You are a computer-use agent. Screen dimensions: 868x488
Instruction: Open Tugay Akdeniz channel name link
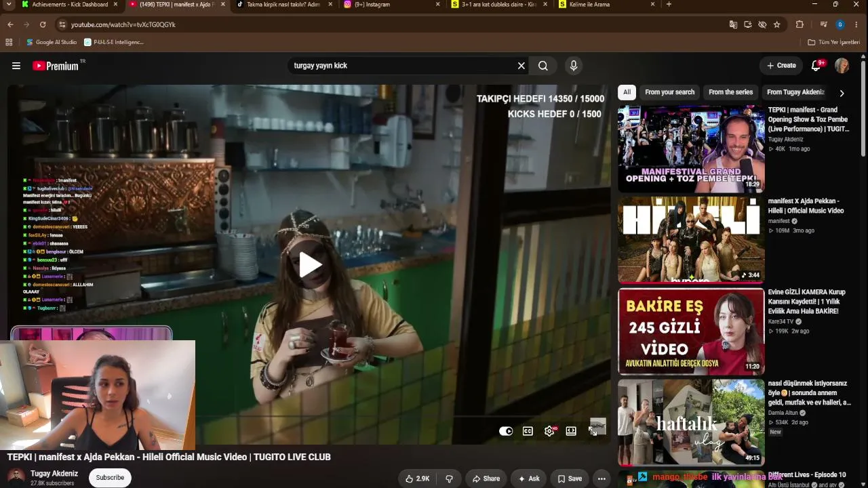(x=54, y=474)
